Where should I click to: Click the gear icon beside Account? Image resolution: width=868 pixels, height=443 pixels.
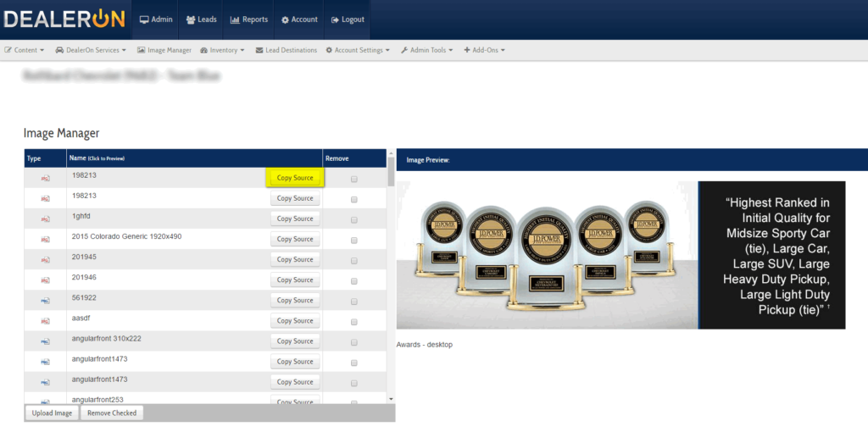click(x=285, y=20)
